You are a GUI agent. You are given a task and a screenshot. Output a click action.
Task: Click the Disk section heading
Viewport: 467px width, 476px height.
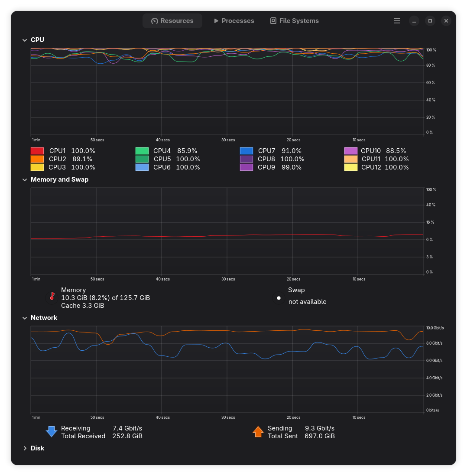click(x=37, y=448)
